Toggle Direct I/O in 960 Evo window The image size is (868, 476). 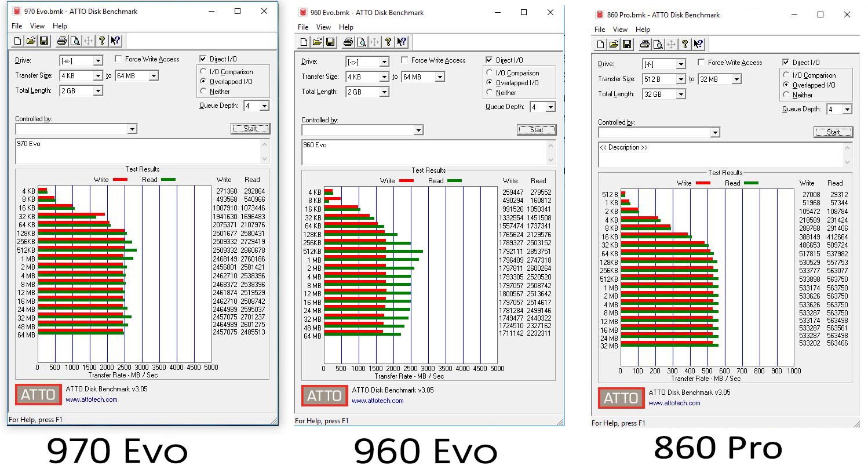point(489,60)
